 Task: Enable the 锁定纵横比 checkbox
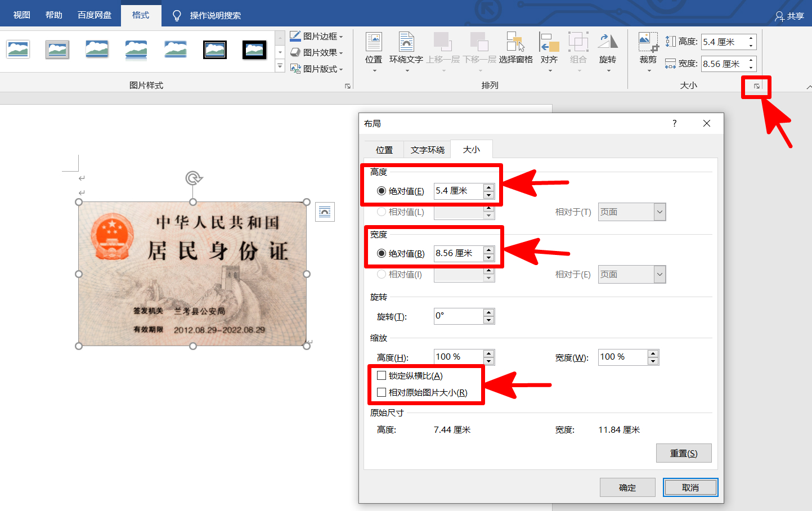coord(382,375)
